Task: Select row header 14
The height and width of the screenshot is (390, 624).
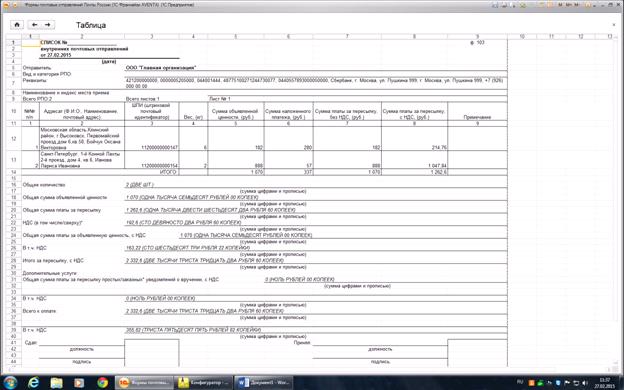Action: [x=14, y=172]
